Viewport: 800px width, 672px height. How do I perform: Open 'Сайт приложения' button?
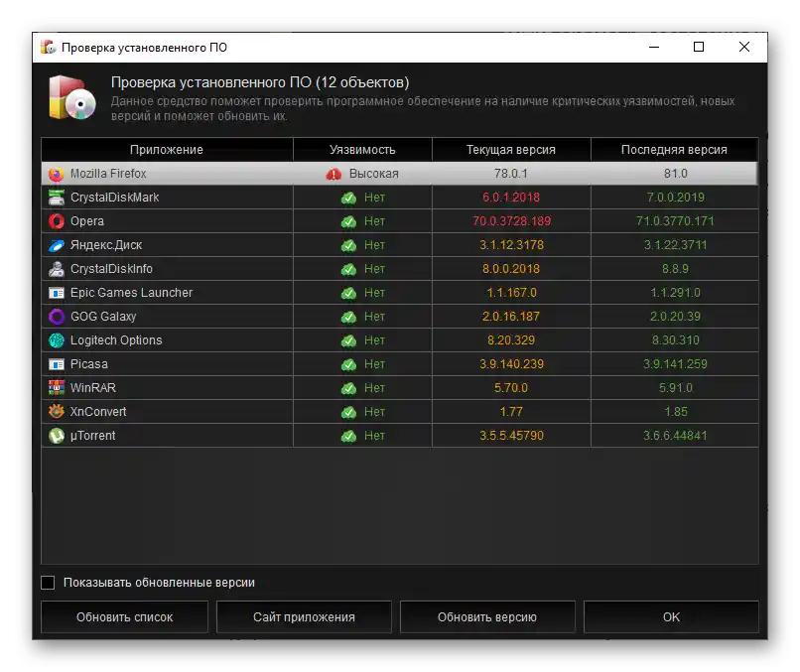(x=304, y=616)
